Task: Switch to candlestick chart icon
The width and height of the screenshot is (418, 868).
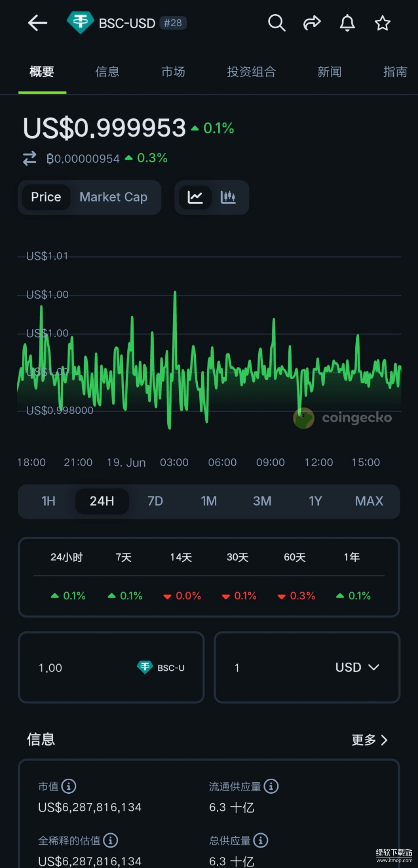Action: [x=228, y=197]
